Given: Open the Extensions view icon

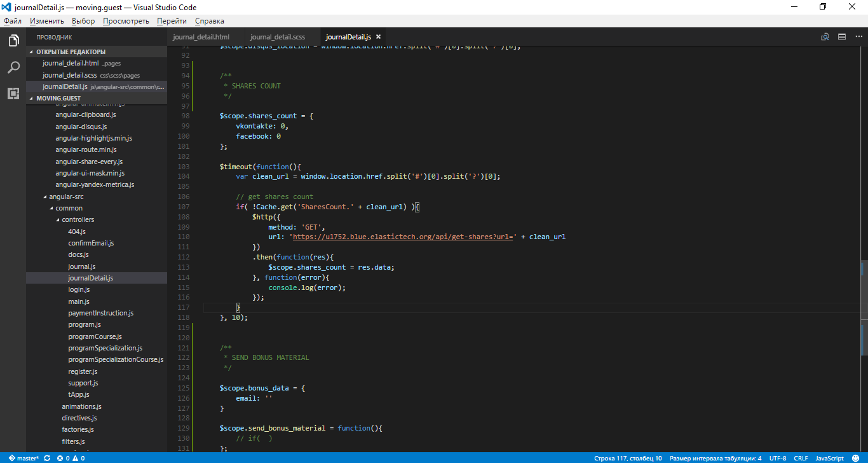Looking at the screenshot, I should (13, 93).
